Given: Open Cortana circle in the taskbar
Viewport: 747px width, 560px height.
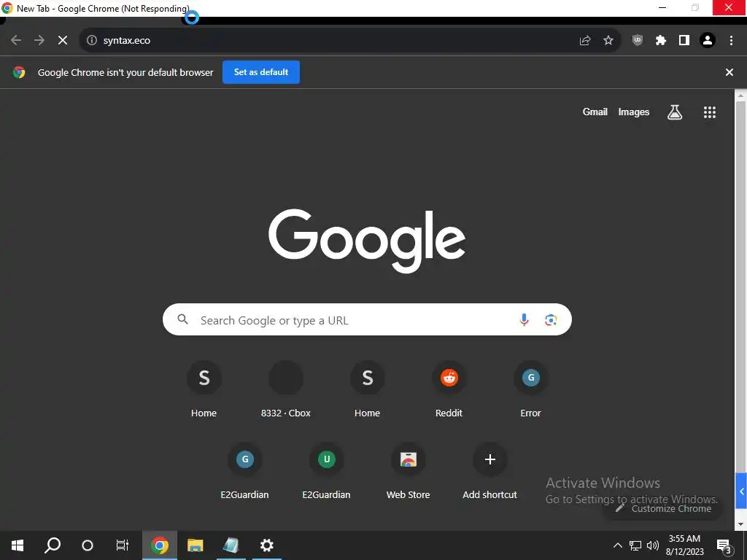Looking at the screenshot, I should tap(88, 545).
